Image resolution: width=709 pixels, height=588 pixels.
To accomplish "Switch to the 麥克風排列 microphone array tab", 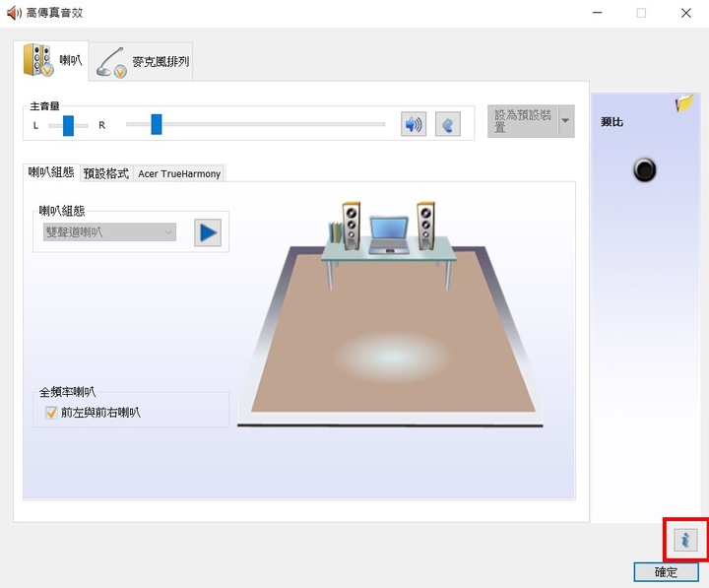I will (141, 62).
